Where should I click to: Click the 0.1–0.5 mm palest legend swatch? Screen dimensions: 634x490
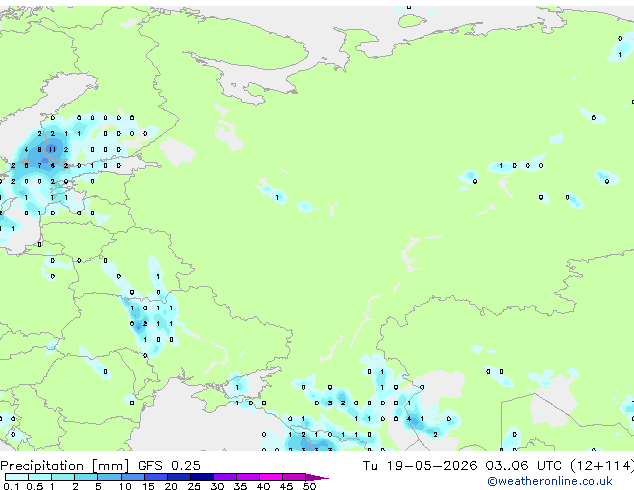click(17, 477)
